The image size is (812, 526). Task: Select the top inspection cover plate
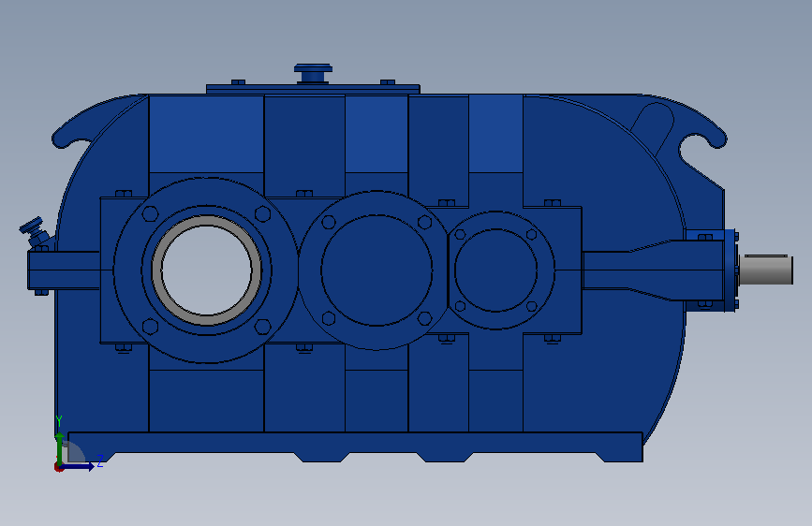313,89
